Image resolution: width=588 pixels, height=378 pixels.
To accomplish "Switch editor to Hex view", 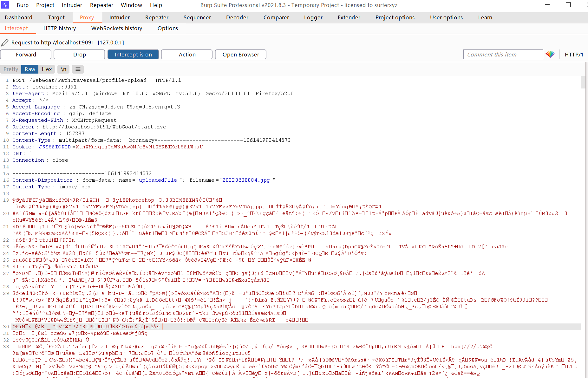I will click(47, 69).
